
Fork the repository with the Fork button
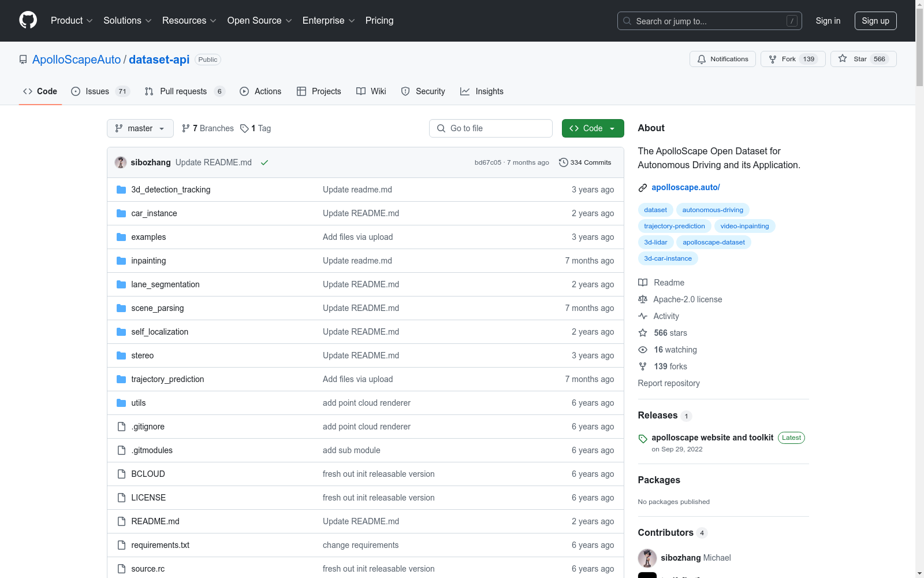click(x=793, y=59)
